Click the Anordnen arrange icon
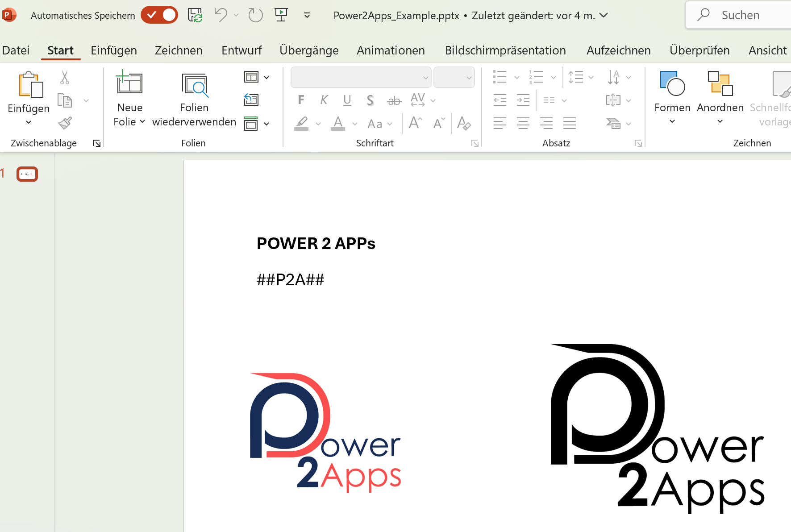Viewport: 791px width, 532px height. [720, 83]
